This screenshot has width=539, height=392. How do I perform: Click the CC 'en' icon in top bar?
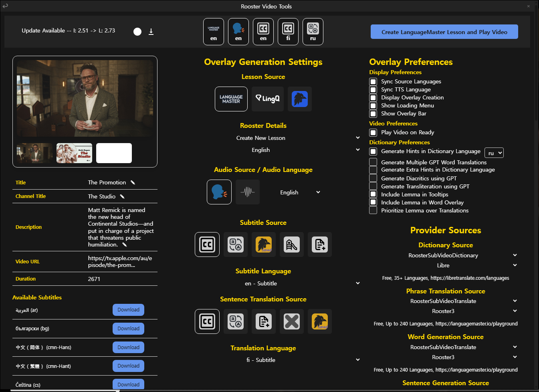tap(263, 32)
